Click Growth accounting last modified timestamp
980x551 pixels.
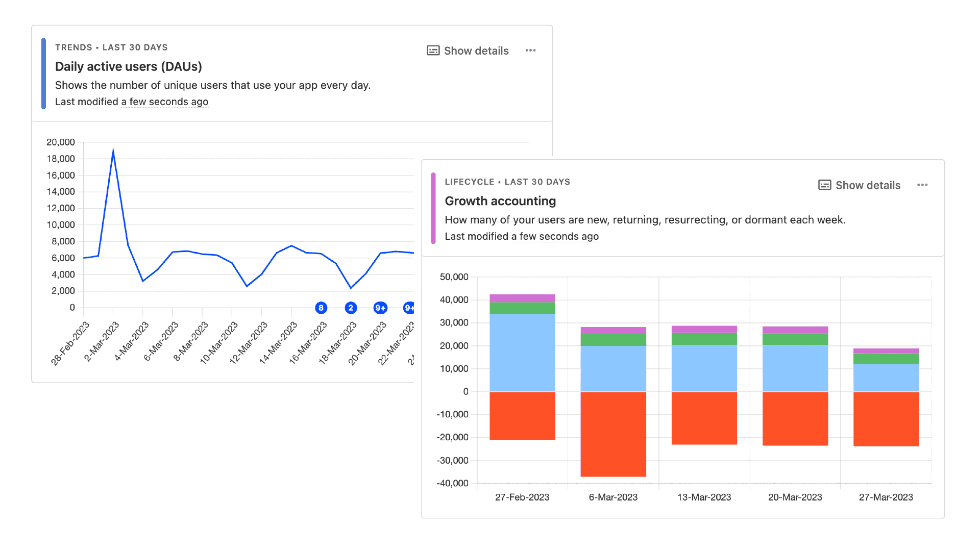[x=555, y=236]
